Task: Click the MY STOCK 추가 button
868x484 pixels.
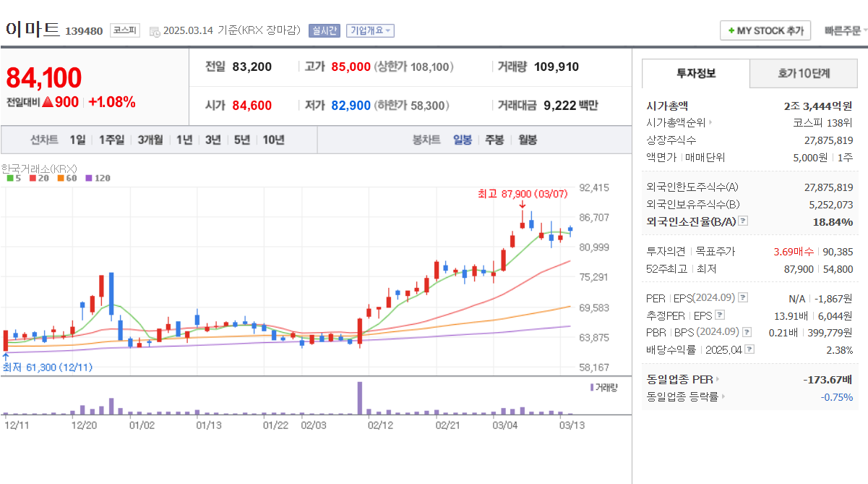Action: tap(765, 31)
